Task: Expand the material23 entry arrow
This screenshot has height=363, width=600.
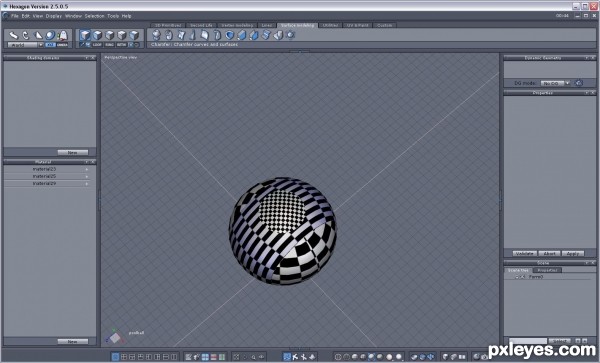Action: 86,169
